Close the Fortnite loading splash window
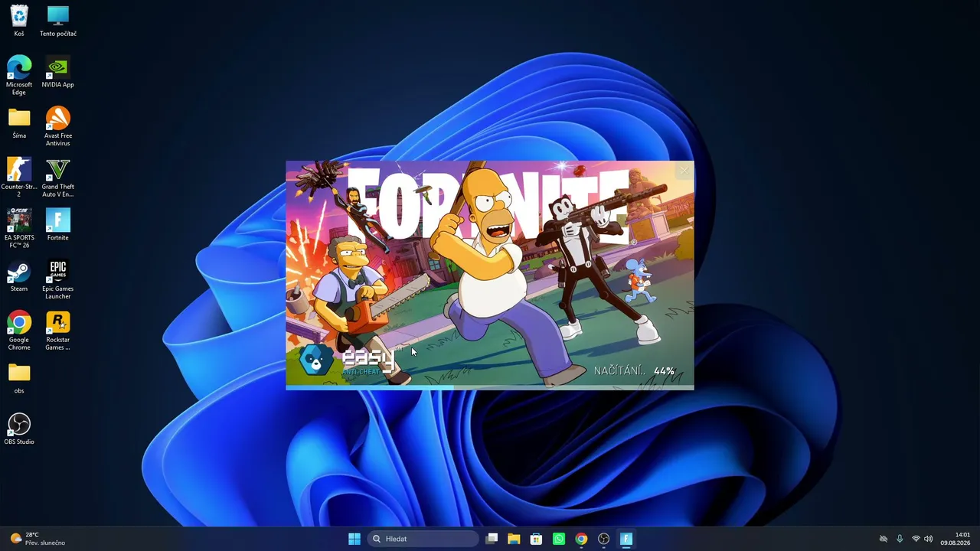Image resolution: width=980 pixels, height=551 pixels. click(684, 171)
